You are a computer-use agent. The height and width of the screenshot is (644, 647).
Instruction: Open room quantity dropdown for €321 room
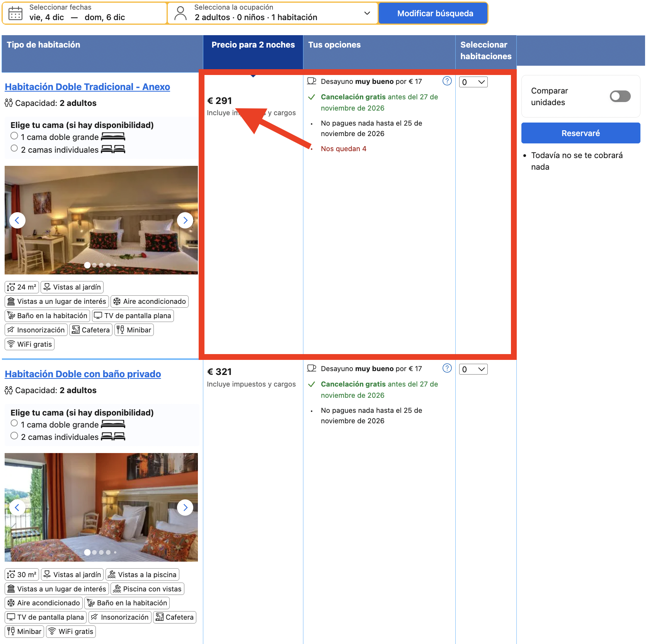coord(473,369)
